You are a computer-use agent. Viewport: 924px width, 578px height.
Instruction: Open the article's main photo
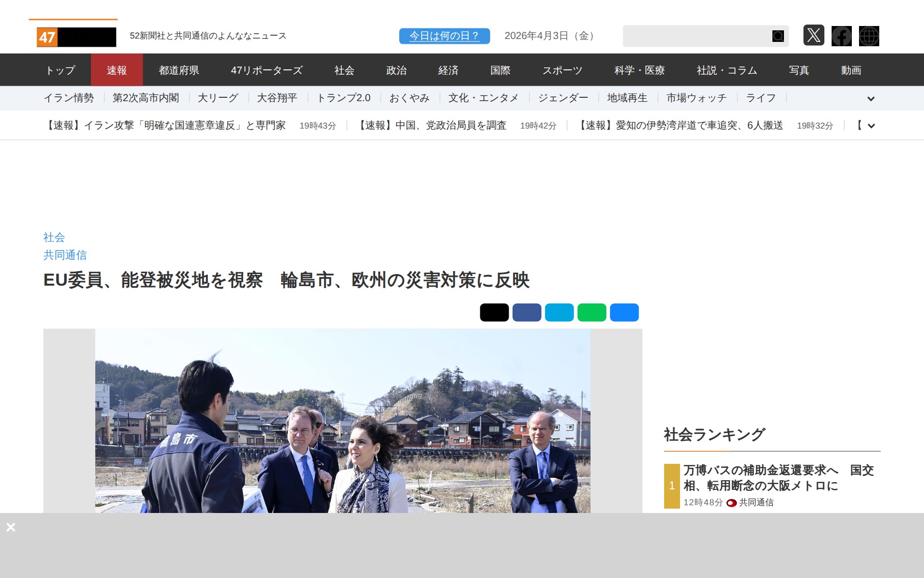click(x=343, y=421)
